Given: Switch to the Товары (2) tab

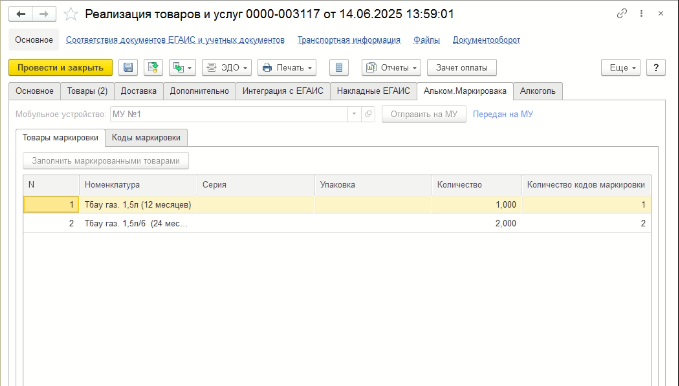Looking at the screenshot, I should point(87,91).
